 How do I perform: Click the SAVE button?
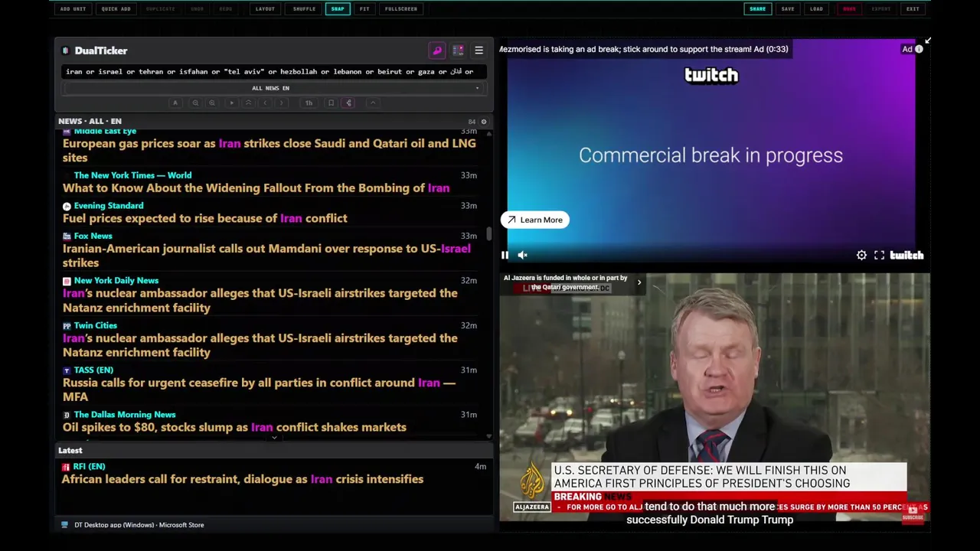click(788, 9)
